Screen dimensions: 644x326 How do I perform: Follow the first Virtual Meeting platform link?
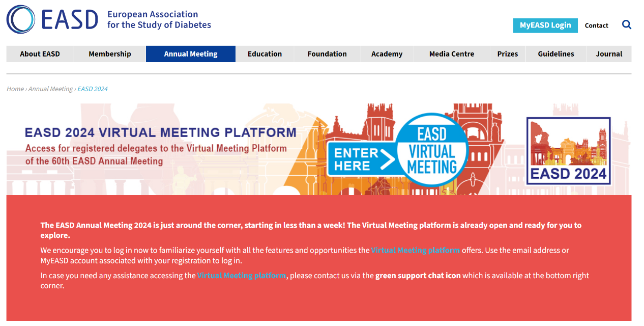tap(415, 250)
